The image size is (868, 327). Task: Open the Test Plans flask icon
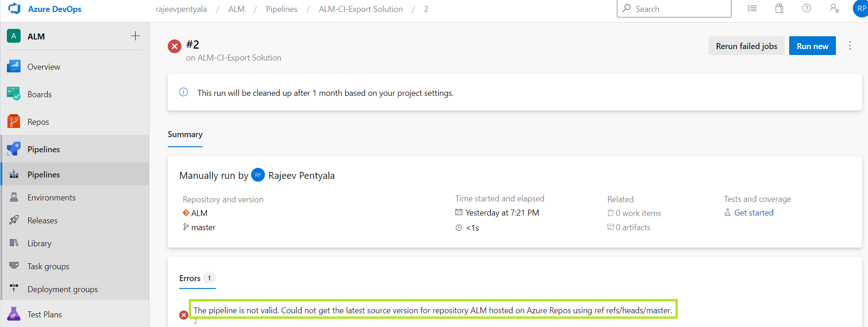(x=14, y=314)
